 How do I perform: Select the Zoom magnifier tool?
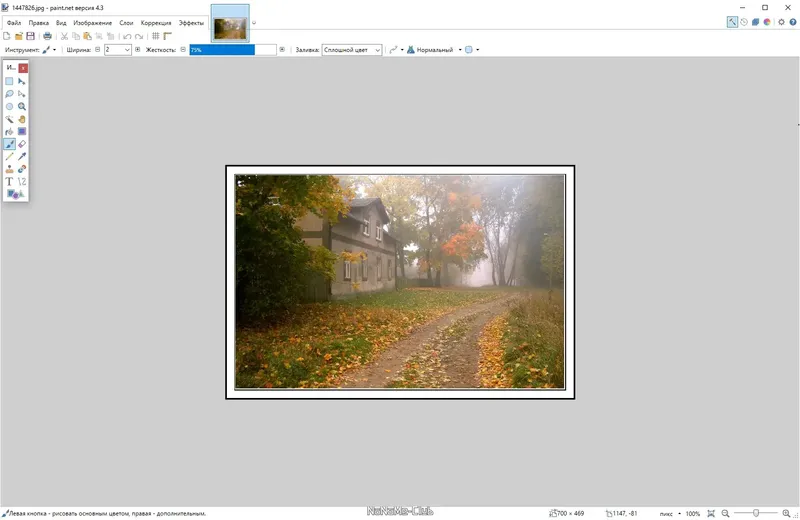click(21, 106)
